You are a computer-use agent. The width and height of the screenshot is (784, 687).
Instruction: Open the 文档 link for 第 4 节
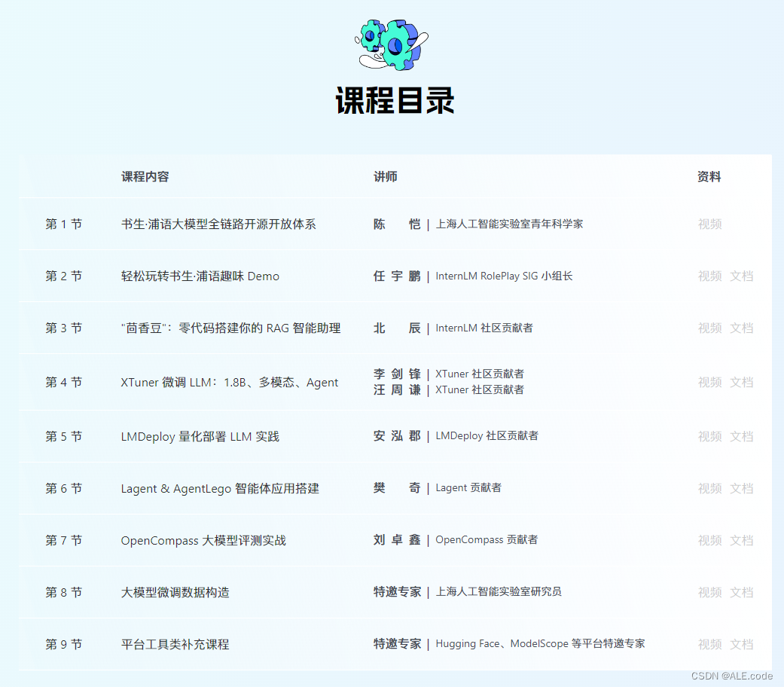741,382
